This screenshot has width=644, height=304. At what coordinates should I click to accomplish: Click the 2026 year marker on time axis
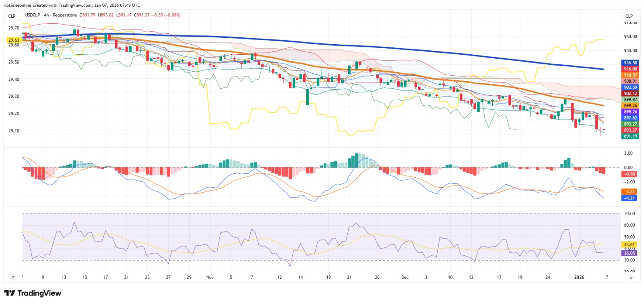[579, 277]
